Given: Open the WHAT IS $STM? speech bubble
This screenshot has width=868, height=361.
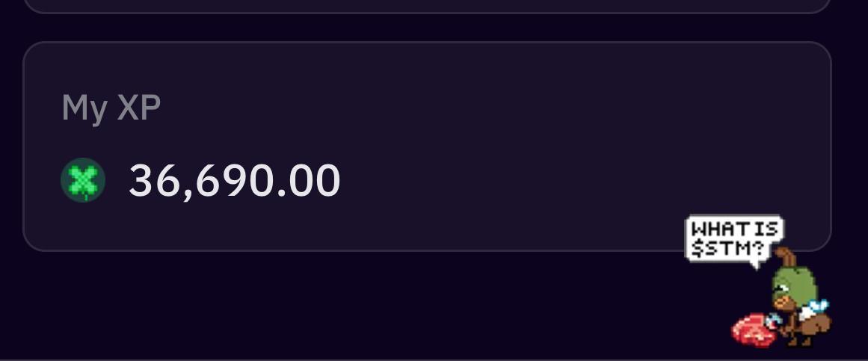Looking at the screenshot, I should pyautogui.click(x=734, y=237).
